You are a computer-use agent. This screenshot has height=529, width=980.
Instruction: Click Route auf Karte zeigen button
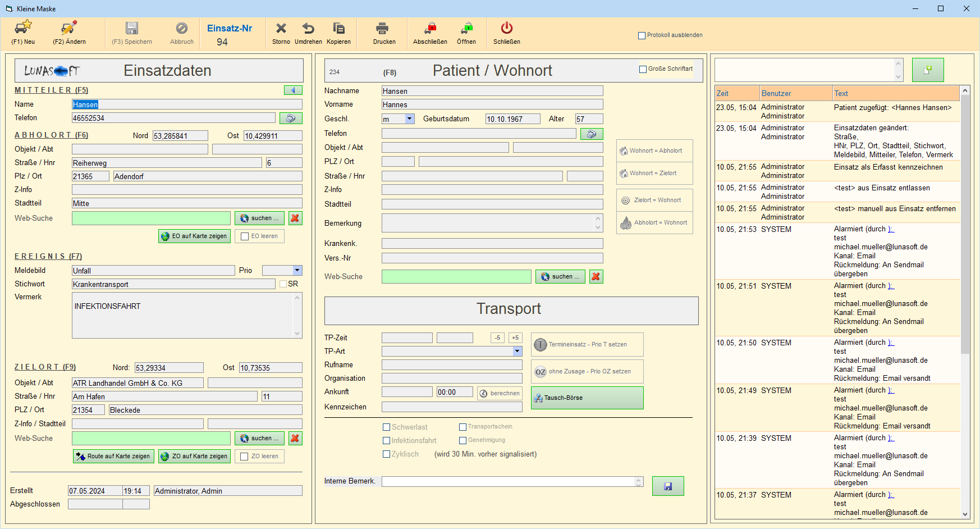[x=113, y=457]
